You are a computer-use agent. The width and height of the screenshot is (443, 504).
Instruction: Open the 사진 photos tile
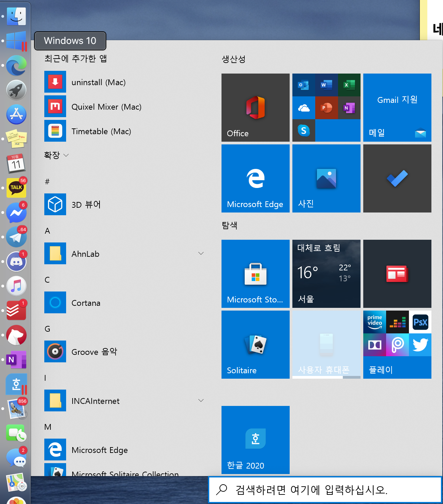click(x=326, y=178)
